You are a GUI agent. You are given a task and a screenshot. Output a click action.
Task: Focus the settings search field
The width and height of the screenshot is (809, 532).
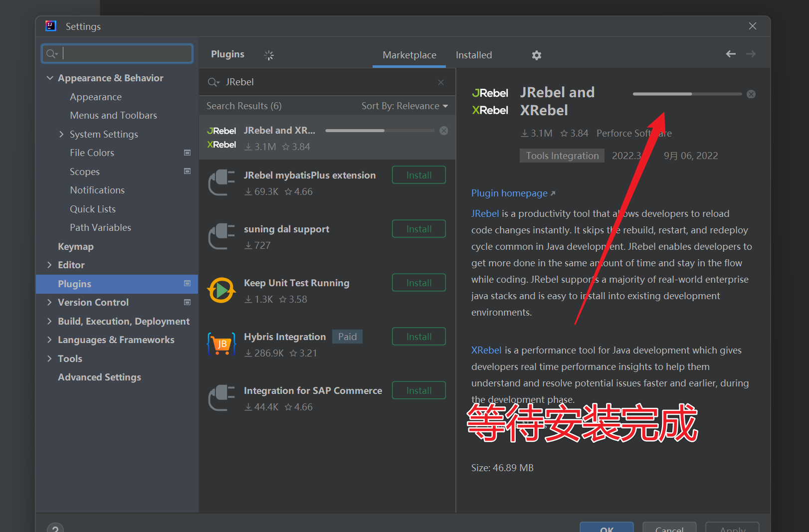point(117,54)
